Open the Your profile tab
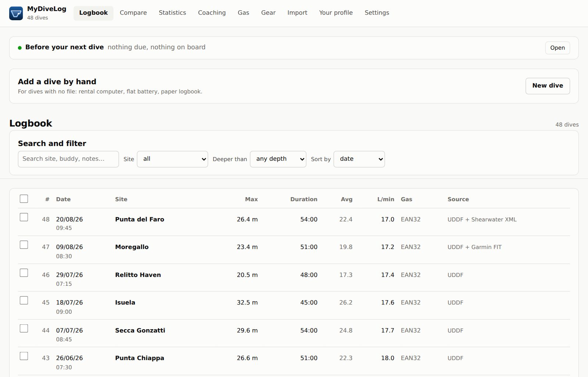The width and height of the screenshot is (588, 377). 336,13
